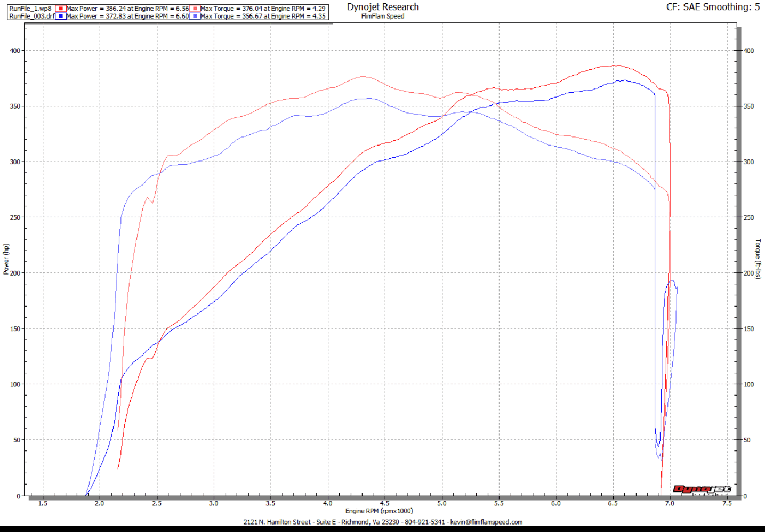This screenshot has width=765, height=532.
Task: Click the kevin@flimflamspeed.com email in the footer
Action: (x=486, y=522)
